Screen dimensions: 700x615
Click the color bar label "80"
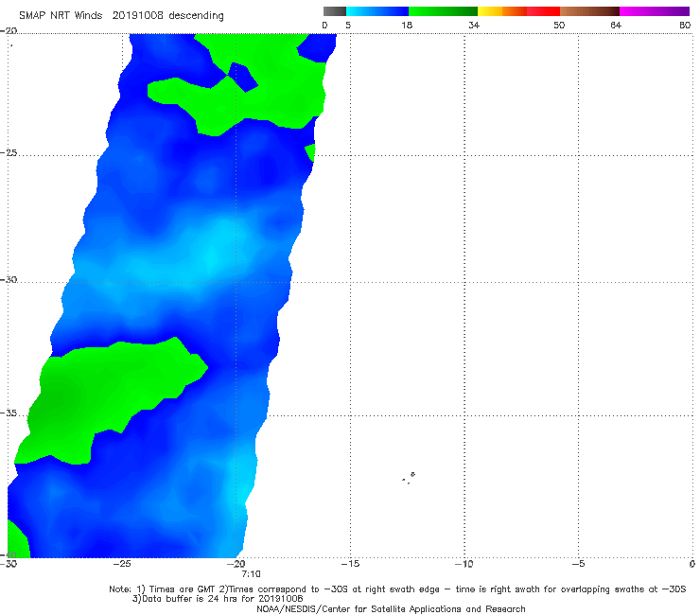(x=685, y=26)
